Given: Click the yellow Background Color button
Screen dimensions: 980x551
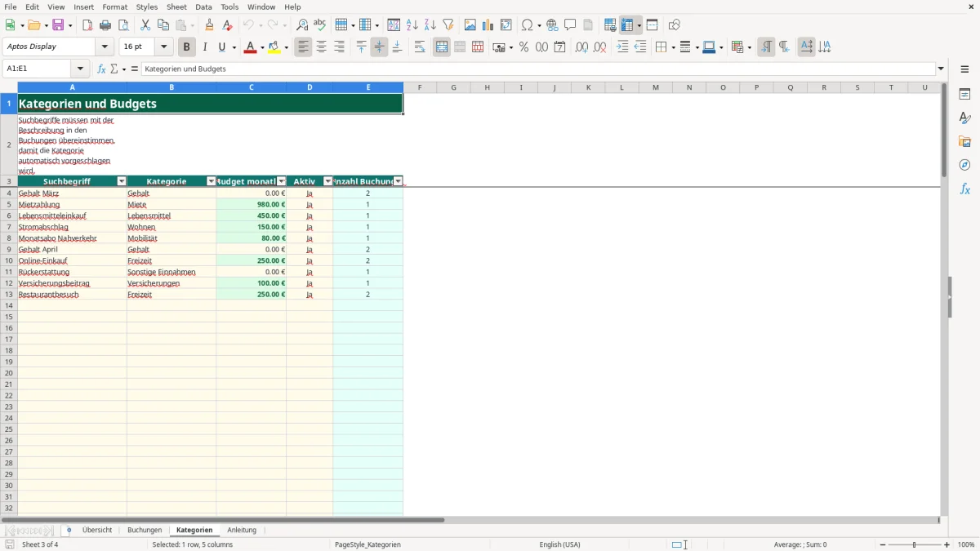Looking at the screenshot, I should [274, 47].
